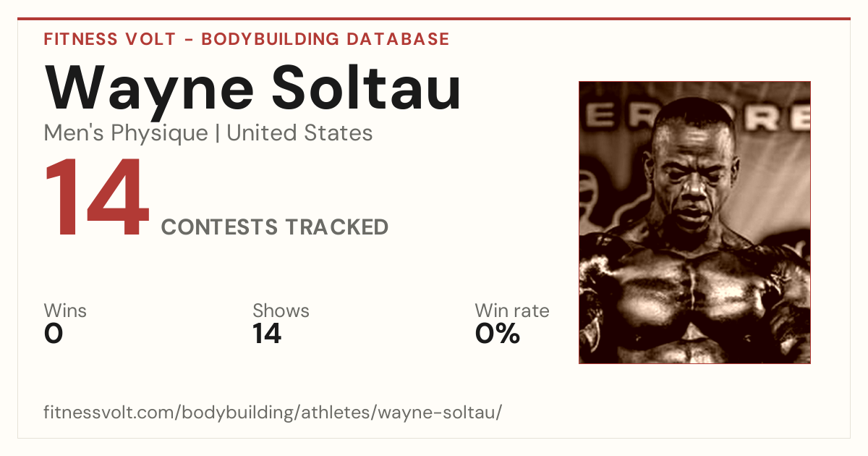Select the Men's Physique | United States subtitle

point(208,133)
